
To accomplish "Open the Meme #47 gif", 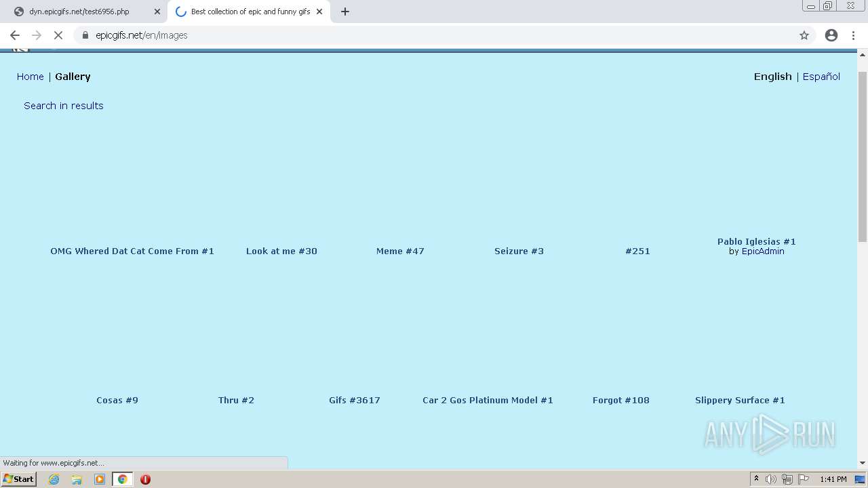I will (400, 251).
